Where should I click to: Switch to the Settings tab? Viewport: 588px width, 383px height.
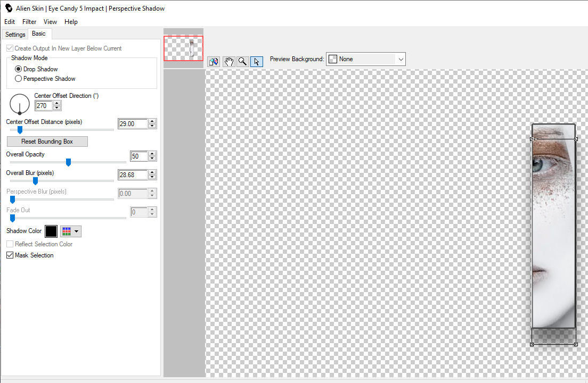click(15, 35)
